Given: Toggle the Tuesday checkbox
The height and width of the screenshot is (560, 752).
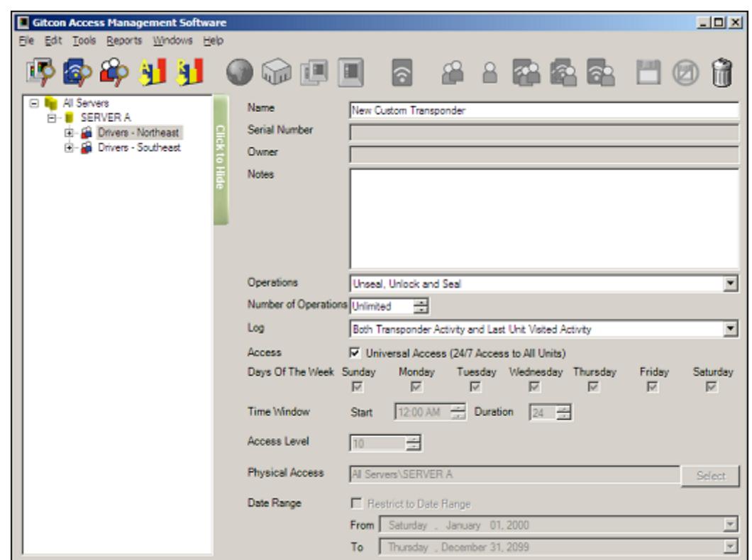Looking at the screenshot, I should pyautogui.click(x=475, y=386).
